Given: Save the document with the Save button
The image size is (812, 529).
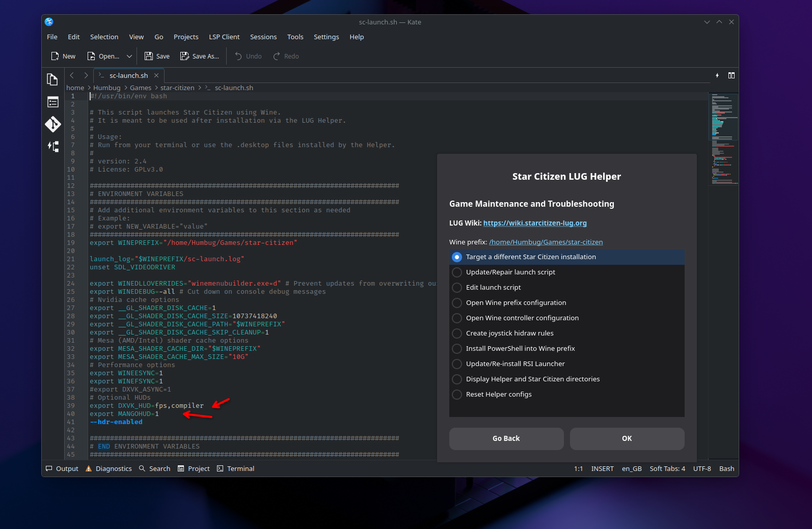Looking at the screenshot, I should coord(157,56).
